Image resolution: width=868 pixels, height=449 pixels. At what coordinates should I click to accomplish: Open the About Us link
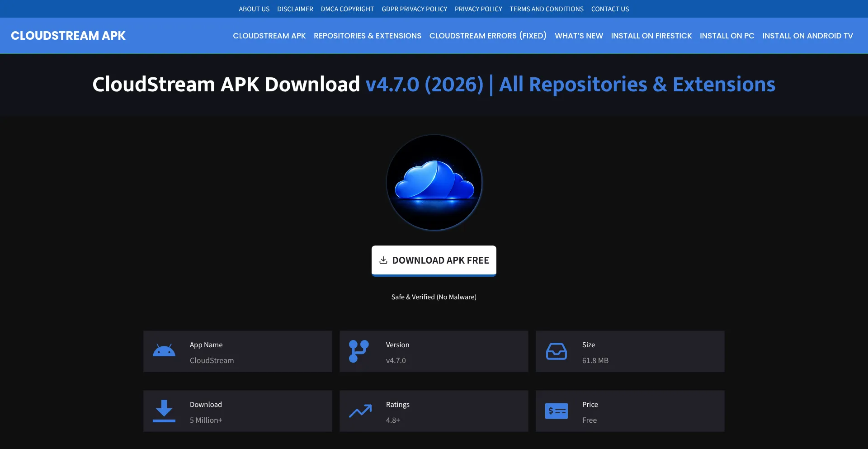click(254, 9)
